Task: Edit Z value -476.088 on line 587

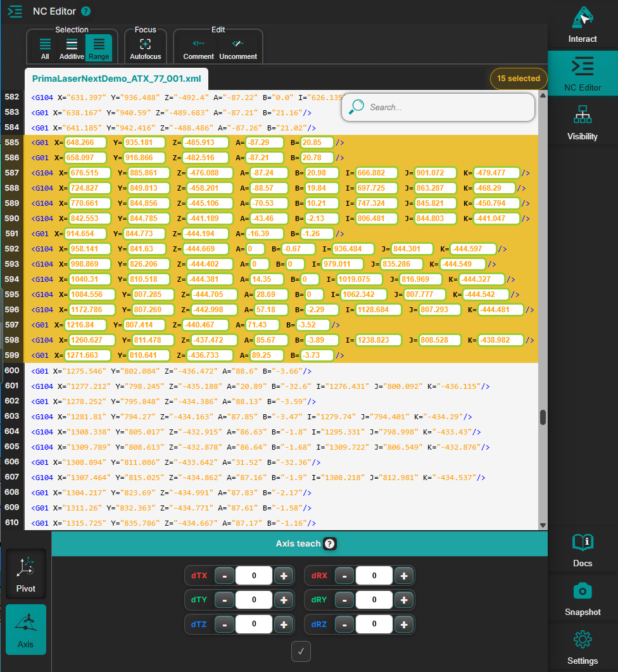Action: pos(210,173)
